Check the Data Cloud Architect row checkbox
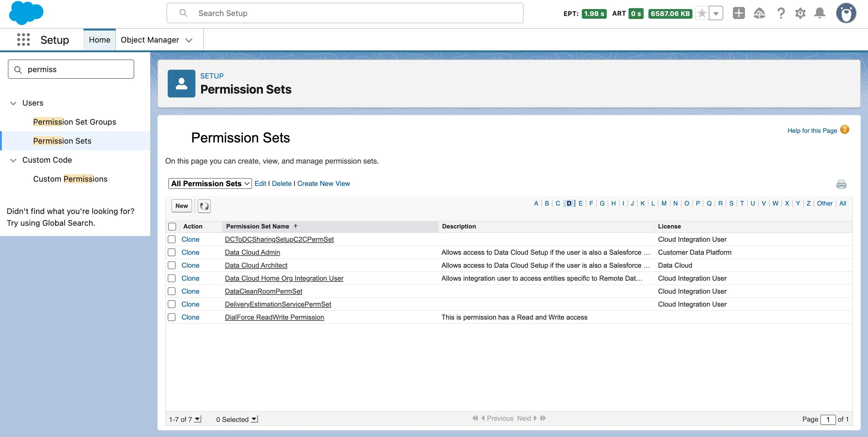The width and height of the screenshot is (868, 437). pyautogui.click(x=172, y=265)
